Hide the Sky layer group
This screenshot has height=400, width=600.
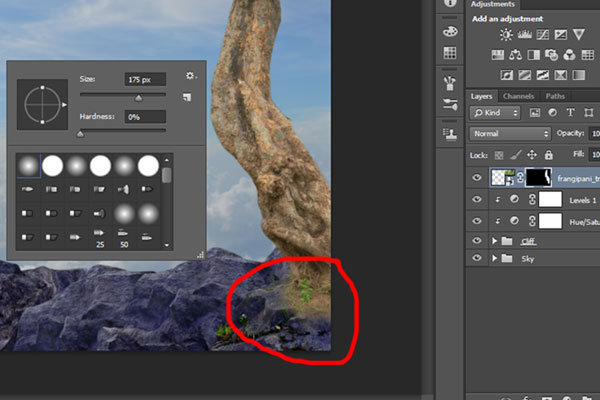click(x=477, y=258)
